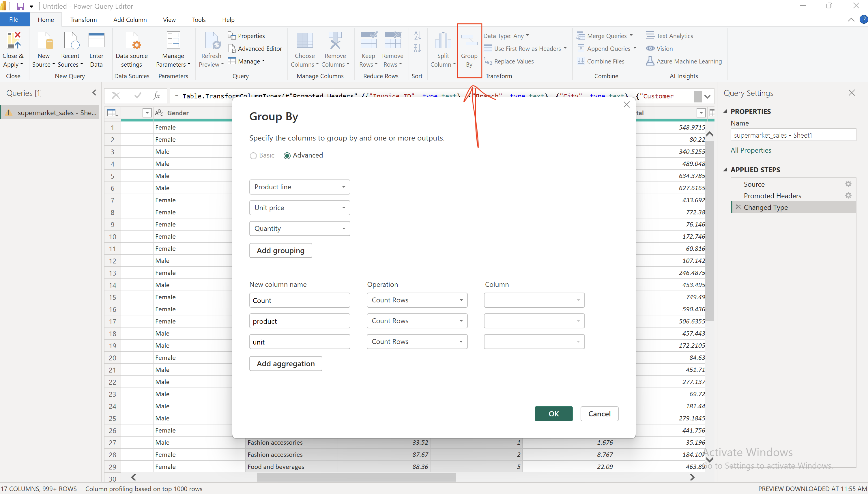868x494 pixels.
Task: Edit the product column name field
Action: 300,321
